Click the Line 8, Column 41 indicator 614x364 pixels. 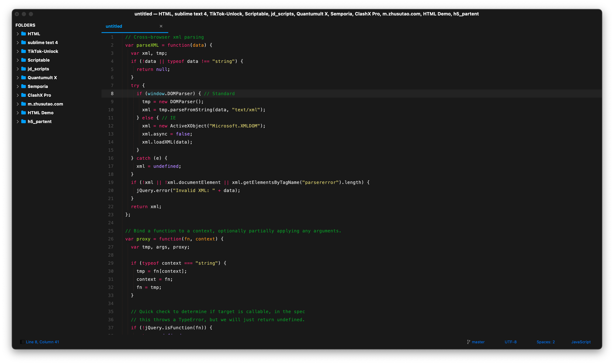[43, 342]
